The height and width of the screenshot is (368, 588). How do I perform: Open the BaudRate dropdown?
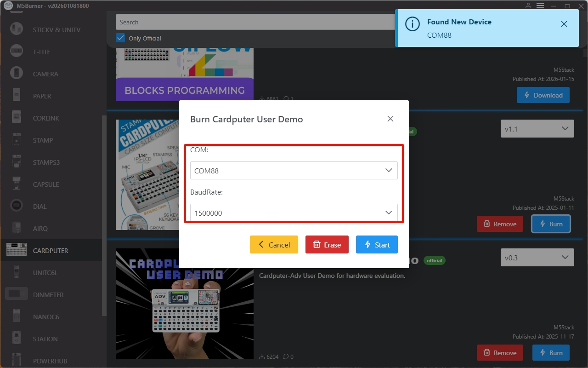coord(294,213)
